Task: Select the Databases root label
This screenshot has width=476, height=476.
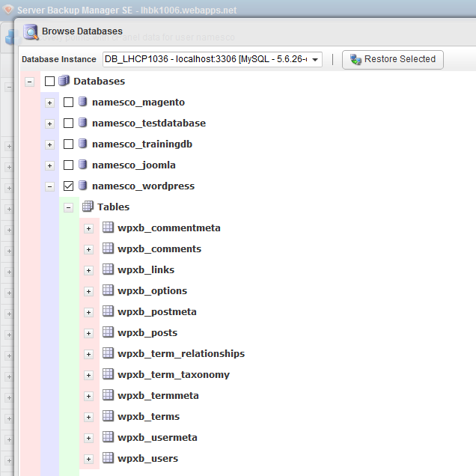Action: (100, 82)
